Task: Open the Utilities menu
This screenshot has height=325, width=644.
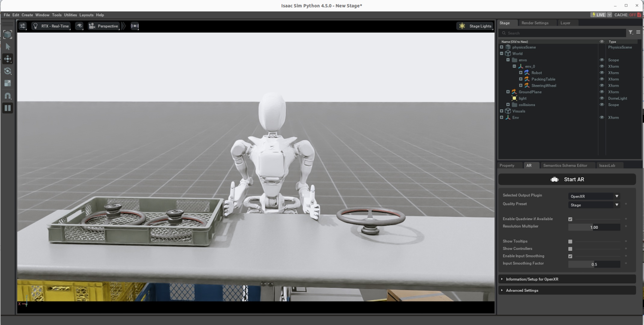Action: coord(70,15)
